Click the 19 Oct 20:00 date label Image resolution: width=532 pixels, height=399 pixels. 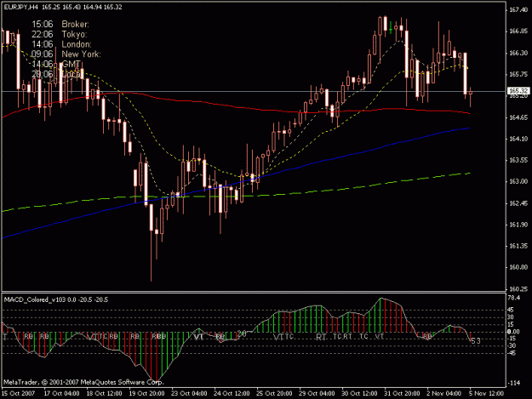point(147,394)
